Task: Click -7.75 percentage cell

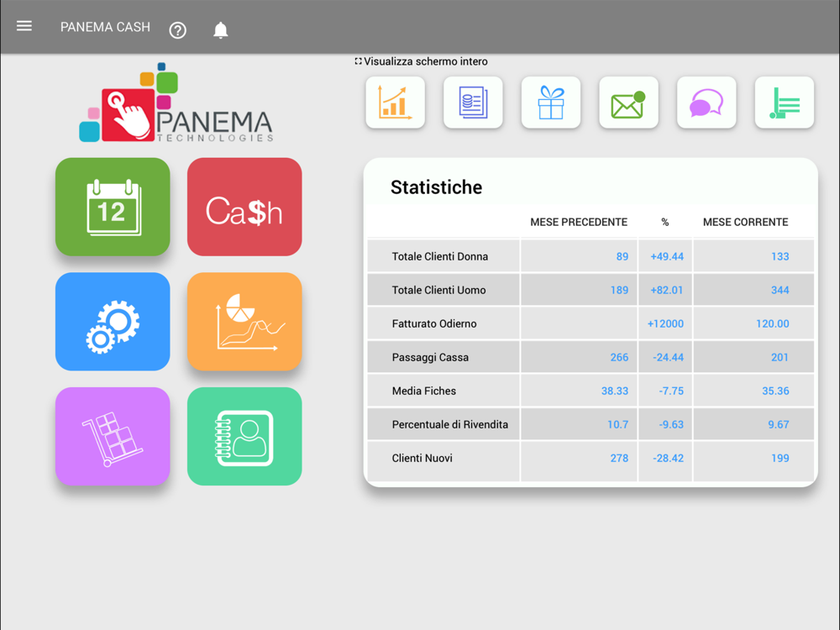Action: 671,391
